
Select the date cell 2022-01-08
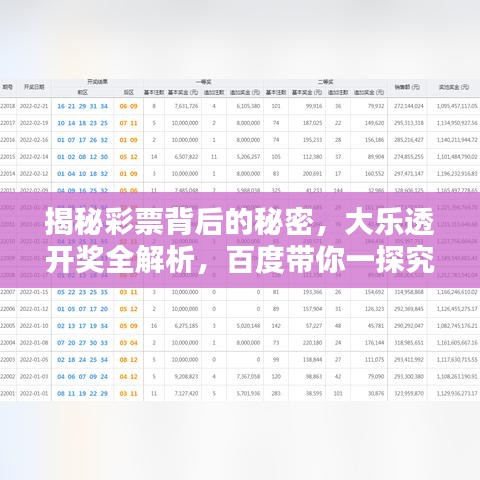pos(34,343)
